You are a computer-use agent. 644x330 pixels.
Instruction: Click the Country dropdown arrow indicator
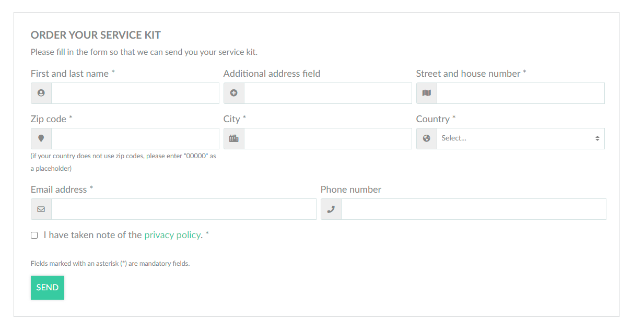coord(597,138)
